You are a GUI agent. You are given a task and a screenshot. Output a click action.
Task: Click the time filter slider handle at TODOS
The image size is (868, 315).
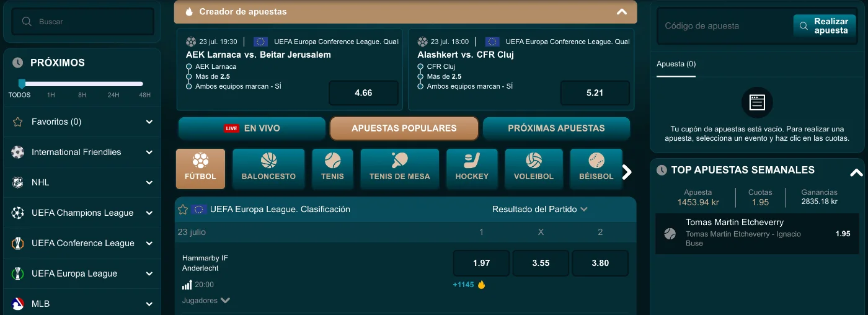pyautogui.click(x=22, y=84)
